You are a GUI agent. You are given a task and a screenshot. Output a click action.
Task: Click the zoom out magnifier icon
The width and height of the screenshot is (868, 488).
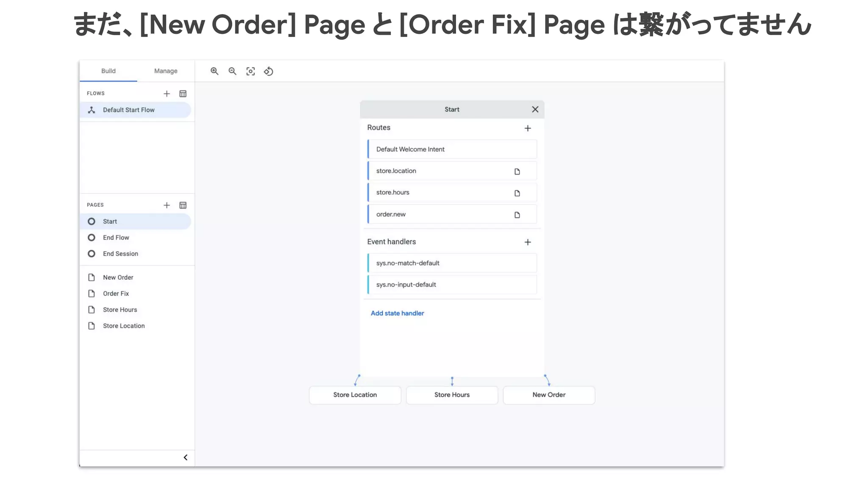pos(232,71)
